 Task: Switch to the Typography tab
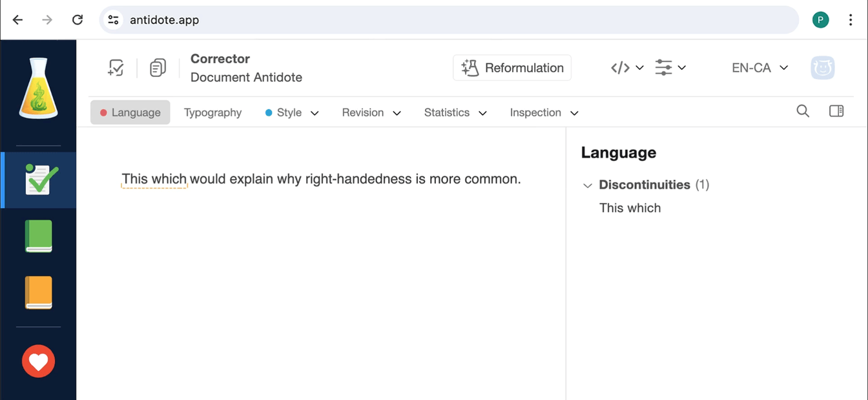point(212,112)
